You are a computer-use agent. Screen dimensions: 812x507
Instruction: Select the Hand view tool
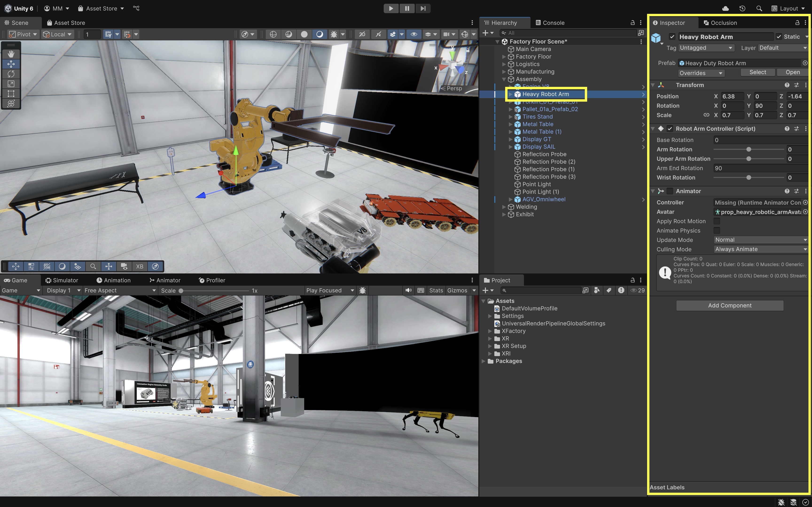pyautogui.click(x=11, y=54)
